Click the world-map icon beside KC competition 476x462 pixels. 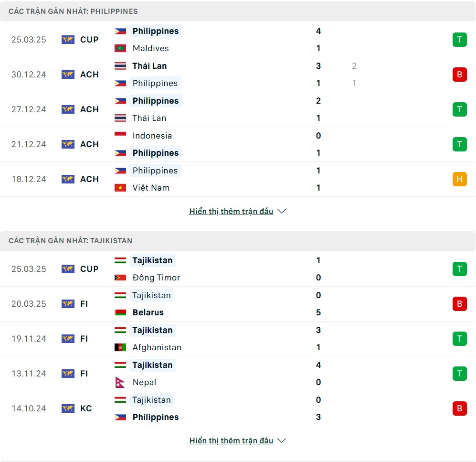pos(68,408)
